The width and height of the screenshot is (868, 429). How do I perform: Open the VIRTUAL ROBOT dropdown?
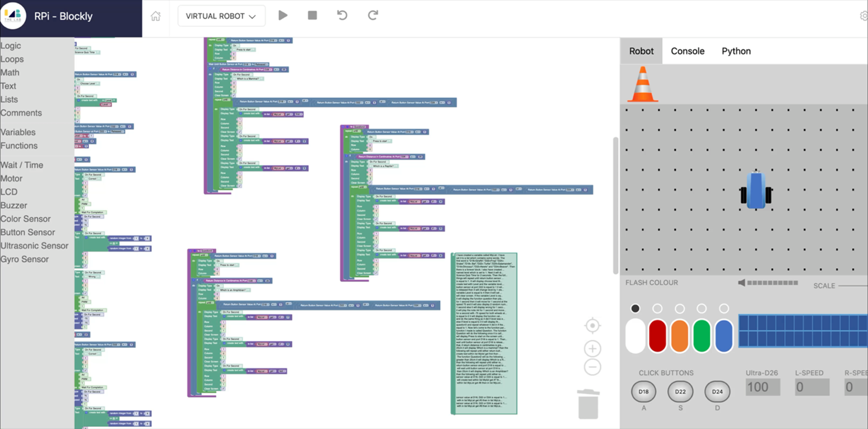point(221,16)
